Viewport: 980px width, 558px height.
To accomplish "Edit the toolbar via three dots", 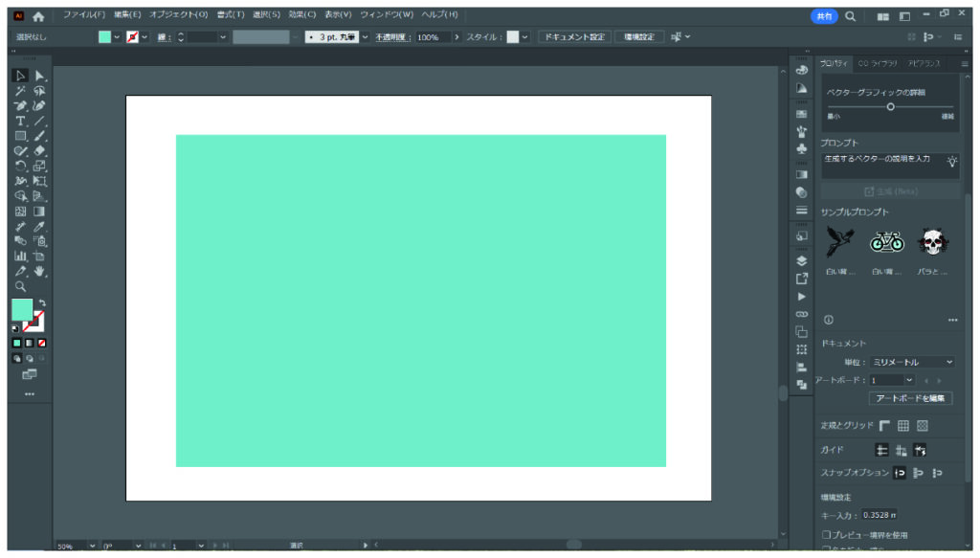I will (x=30, y=394).
